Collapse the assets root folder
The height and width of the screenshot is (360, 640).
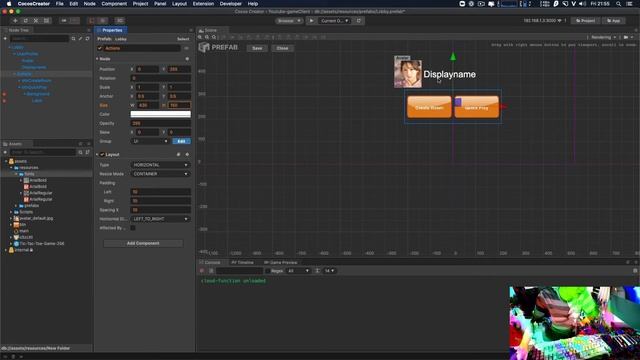[x=6, y=161]
